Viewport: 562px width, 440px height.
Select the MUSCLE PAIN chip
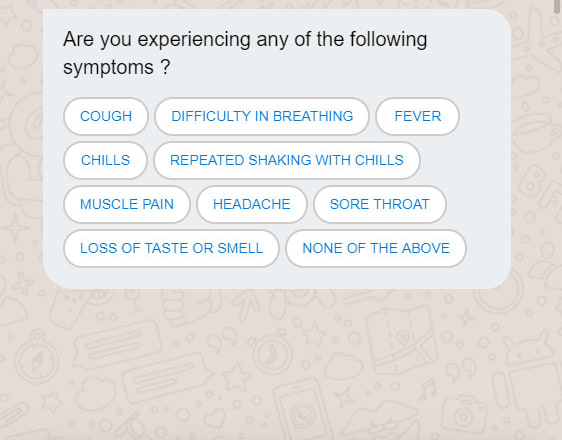[127, 204]
